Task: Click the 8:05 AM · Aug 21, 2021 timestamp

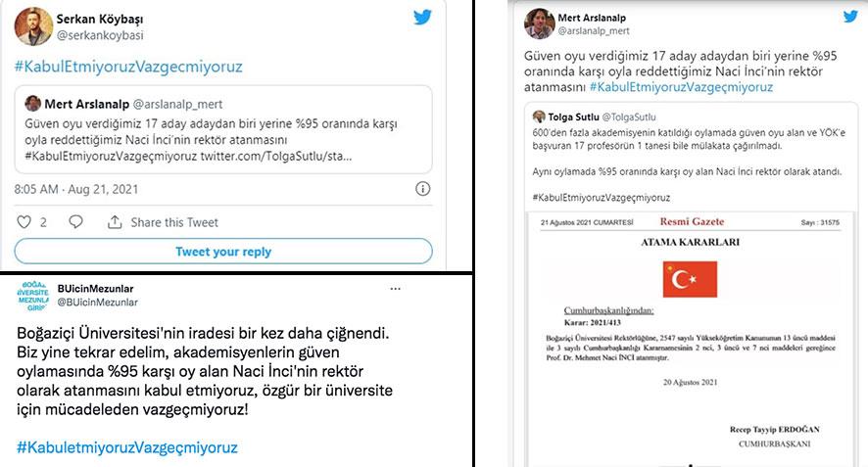Action: [x=76, y=189]
